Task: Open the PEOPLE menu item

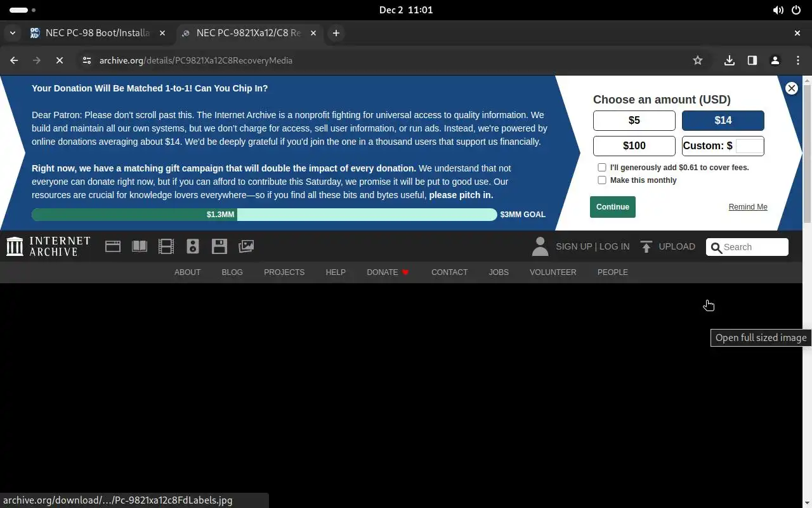Action: pos(613,272)
